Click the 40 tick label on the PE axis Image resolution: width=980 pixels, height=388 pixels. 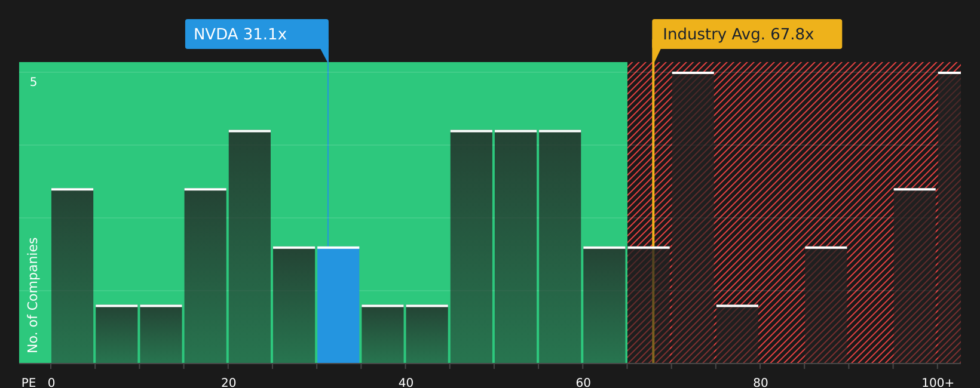pyautogui.click(x=406, y=383)
